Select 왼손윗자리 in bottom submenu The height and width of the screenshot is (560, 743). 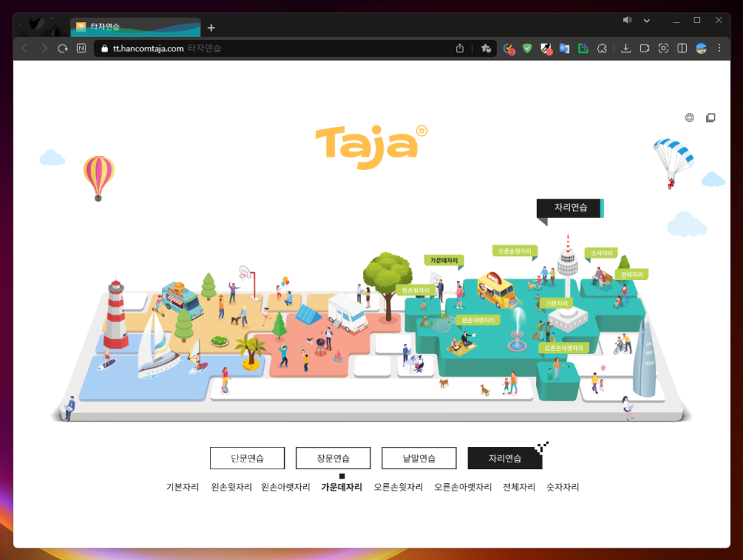(x=232, y=487)
